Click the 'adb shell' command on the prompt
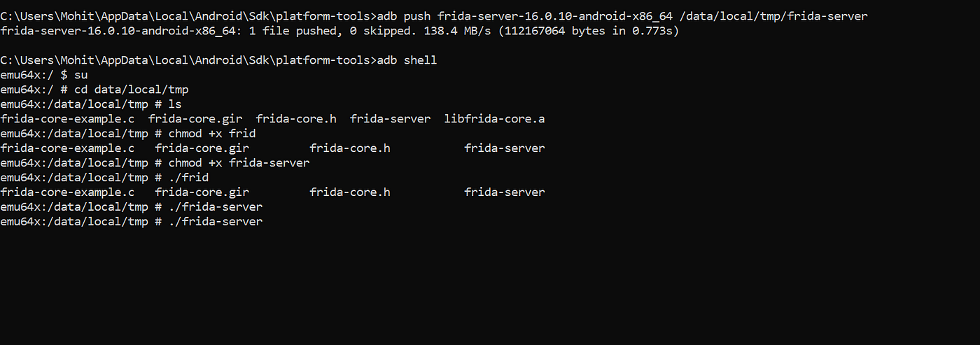Image resolution: width=980 pixels, height=345 pixels. 407,60
